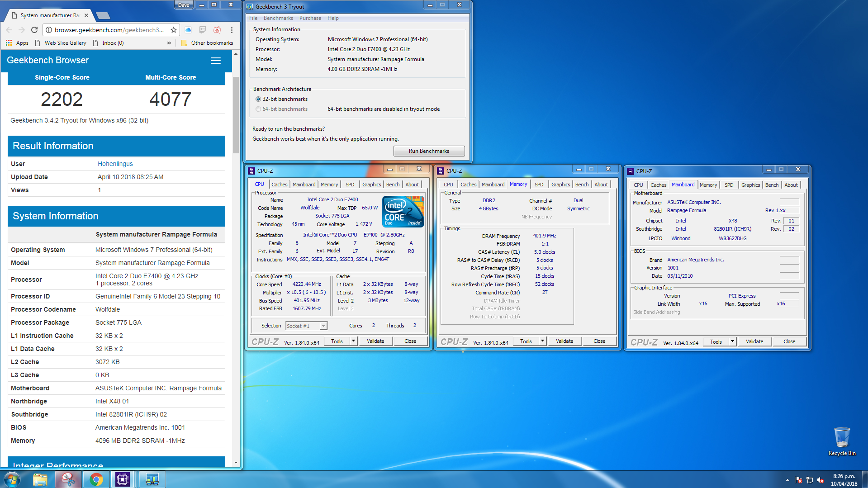Open File Explorer from the taskbar

point(40,479)
